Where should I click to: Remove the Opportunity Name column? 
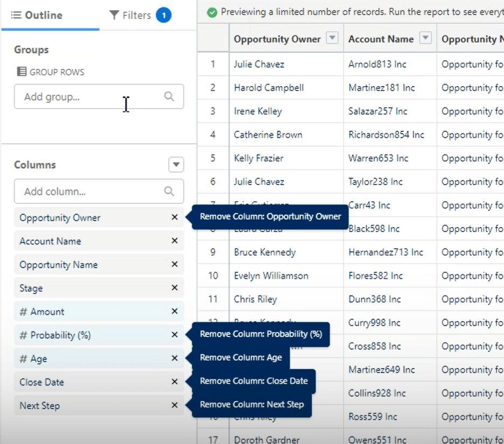click(x=174, y=264)
